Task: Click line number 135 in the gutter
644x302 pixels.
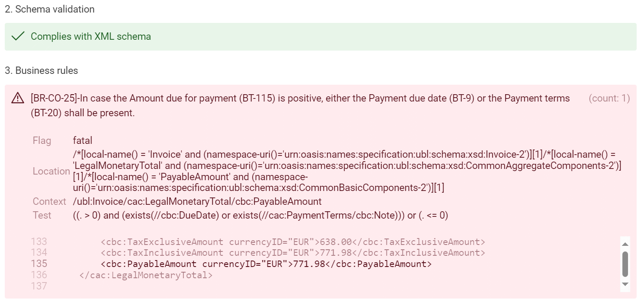Action: pyautogui.click(x=39, y=264)
